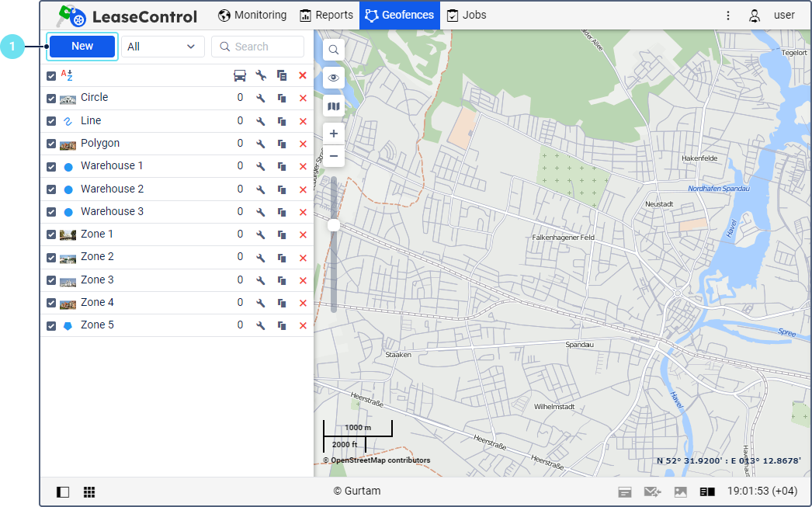
Task: Click the header wrench icon for all geofences
Action: point(261,75)
